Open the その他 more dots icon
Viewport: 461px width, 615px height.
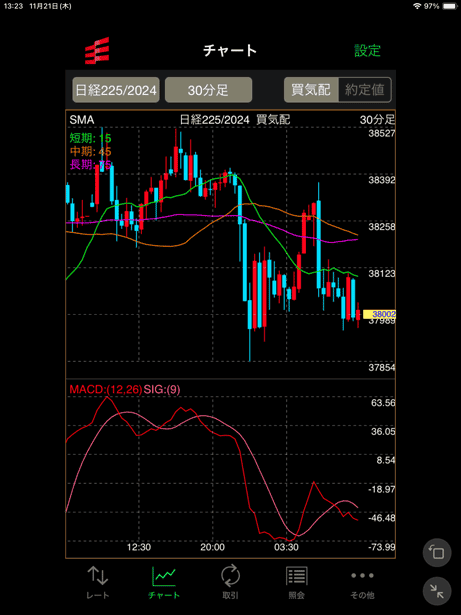(363, 575)
